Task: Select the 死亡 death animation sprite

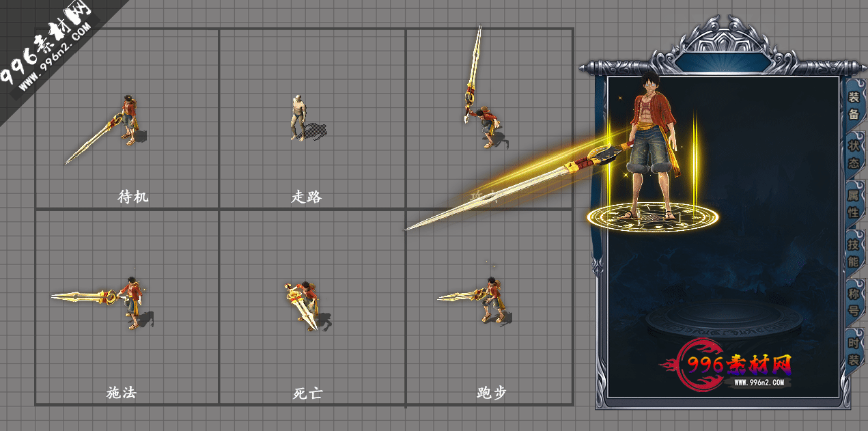Action: point(307,305)
